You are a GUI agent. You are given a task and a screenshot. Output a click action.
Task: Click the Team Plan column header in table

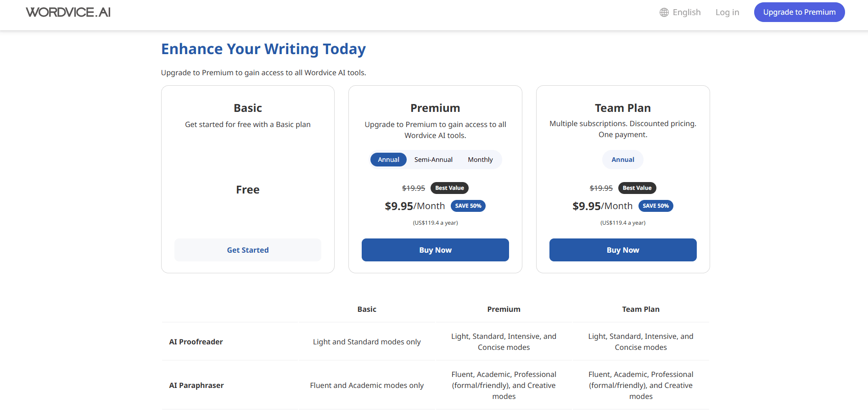[640, 309]
